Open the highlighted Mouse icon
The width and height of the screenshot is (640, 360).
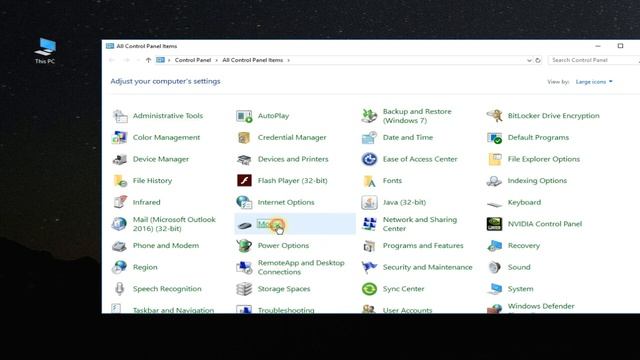tap(244, 224)
